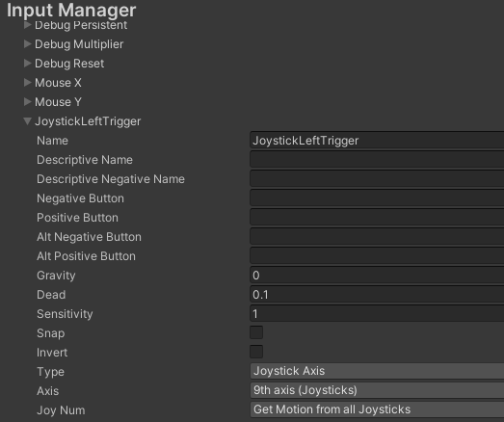Click the Axis property label
This screenshot has width=504, height=422.
tap(47, 391)
